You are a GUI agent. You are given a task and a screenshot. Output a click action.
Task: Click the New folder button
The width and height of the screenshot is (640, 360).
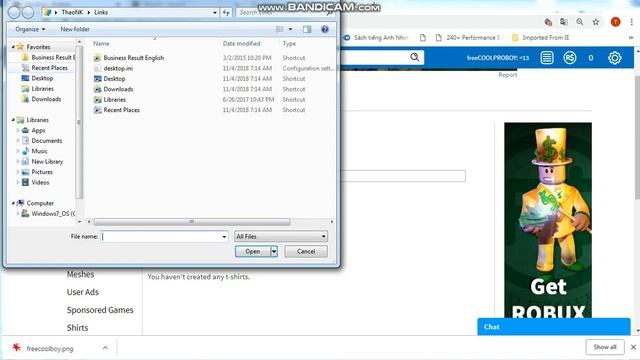pyautogui.click(x=75, y=29)
